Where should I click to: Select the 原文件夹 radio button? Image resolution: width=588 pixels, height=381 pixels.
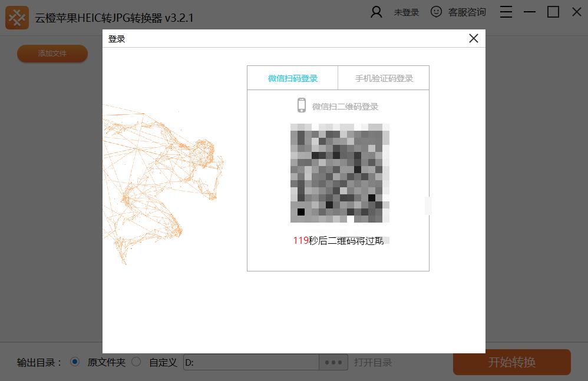coord(75,362)
